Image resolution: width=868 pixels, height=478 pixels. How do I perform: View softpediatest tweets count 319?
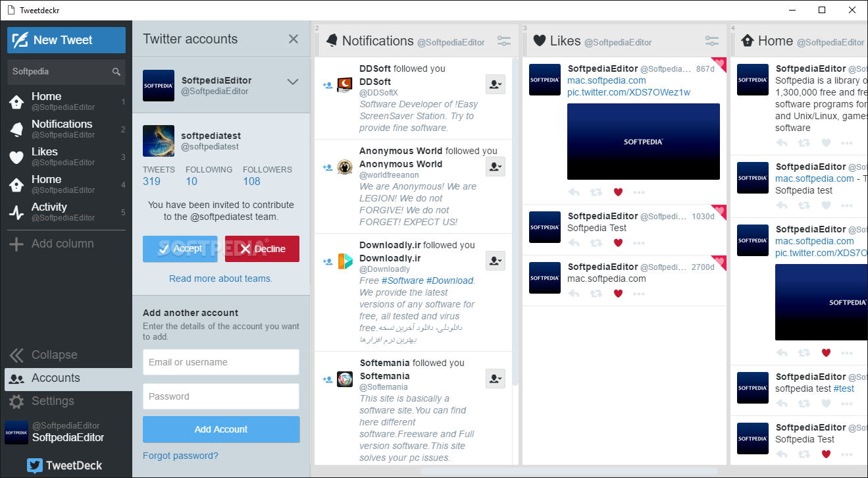[159, 176]
